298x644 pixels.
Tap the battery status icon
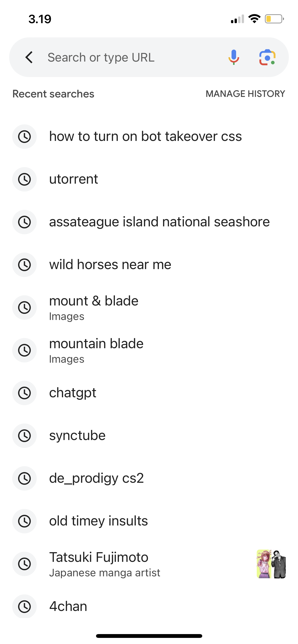point(274,19)
